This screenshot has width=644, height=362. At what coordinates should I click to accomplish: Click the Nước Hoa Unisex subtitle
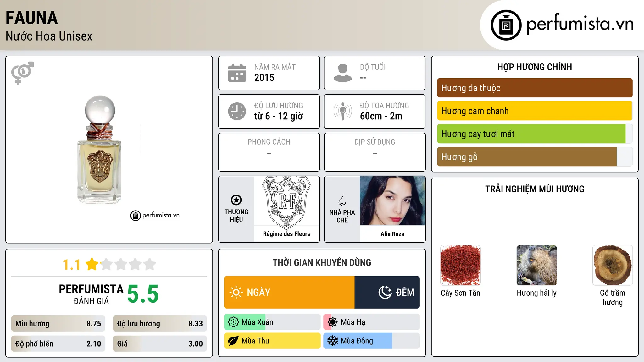coord(49,36)
